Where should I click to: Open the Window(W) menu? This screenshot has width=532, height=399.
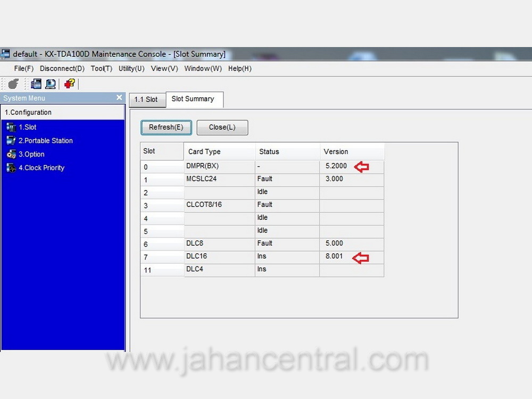click(203, 69)
